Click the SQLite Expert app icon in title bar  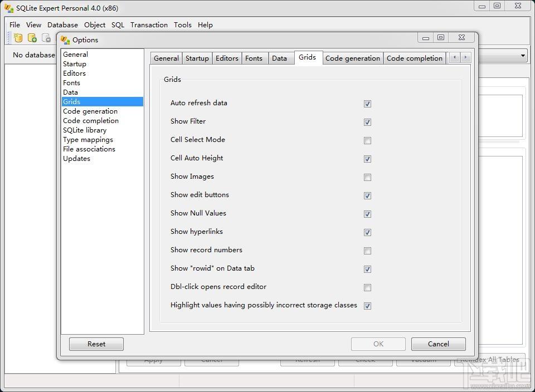tap(9, 8)
